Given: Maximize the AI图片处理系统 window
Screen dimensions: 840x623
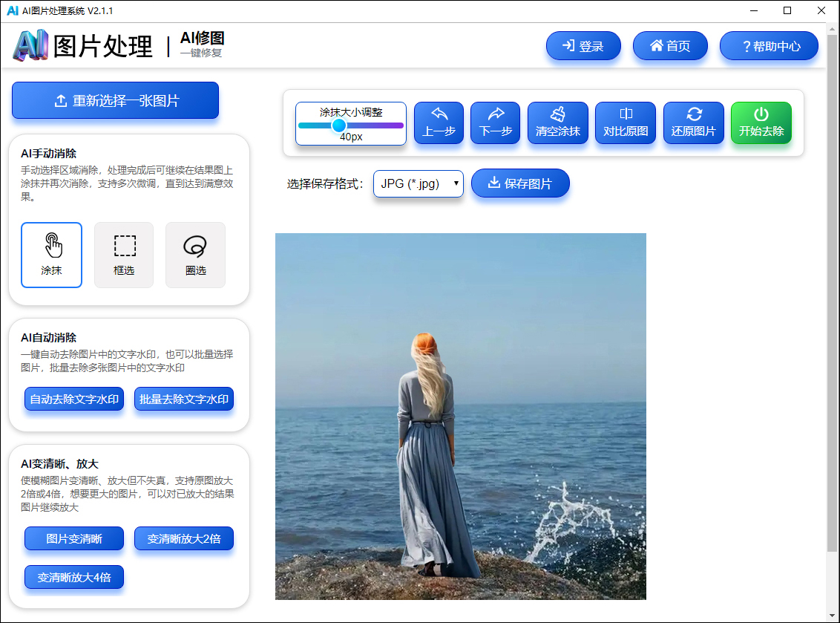Looking at the screenshot, I should [x=787, y=10].
